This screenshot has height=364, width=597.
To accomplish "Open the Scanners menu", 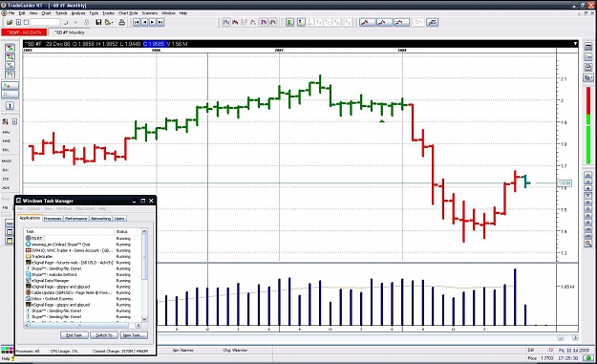I will tap(150, 13).
